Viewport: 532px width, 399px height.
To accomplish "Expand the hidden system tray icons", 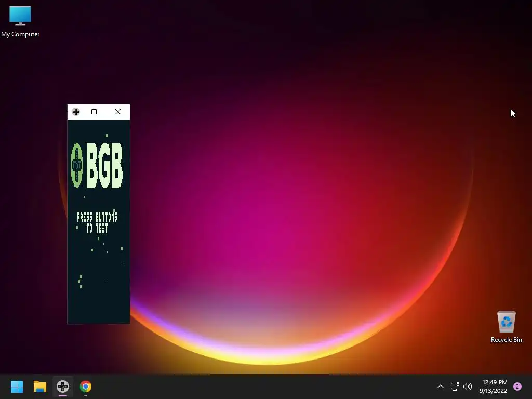I will click(441, 387).
